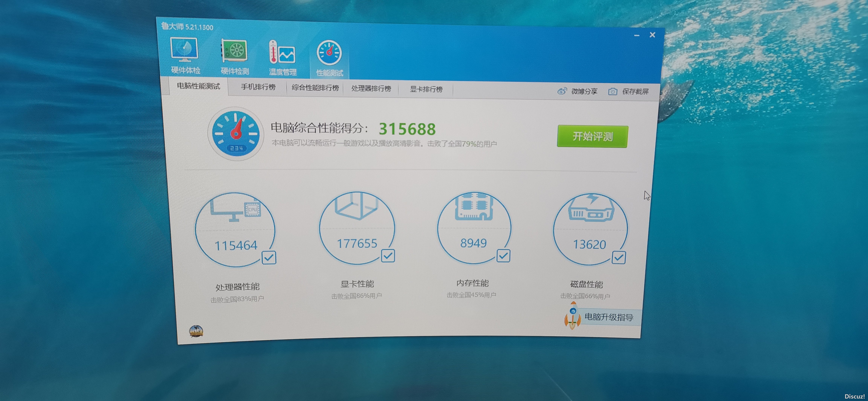Click the 击败全国83%用户 text
This screenshot has height=401, width=868.
point(237,299)
